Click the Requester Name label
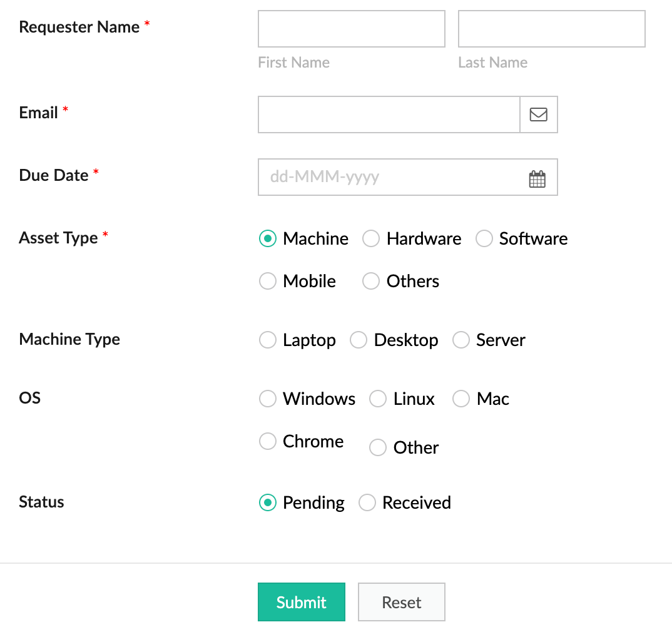The width and height of the screenshot is (672, 637). (x=79, y=27)
